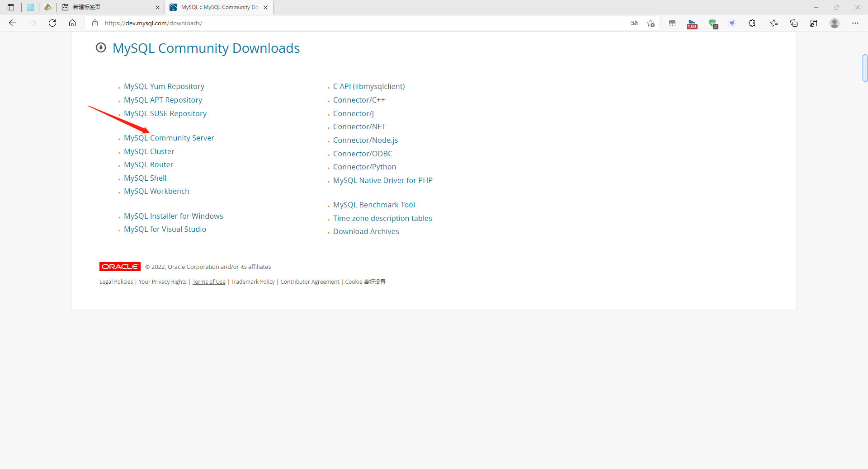Open Time zone description tables link
The width and height of the screenshot is (868, 469).
click(x=382, y=218)
